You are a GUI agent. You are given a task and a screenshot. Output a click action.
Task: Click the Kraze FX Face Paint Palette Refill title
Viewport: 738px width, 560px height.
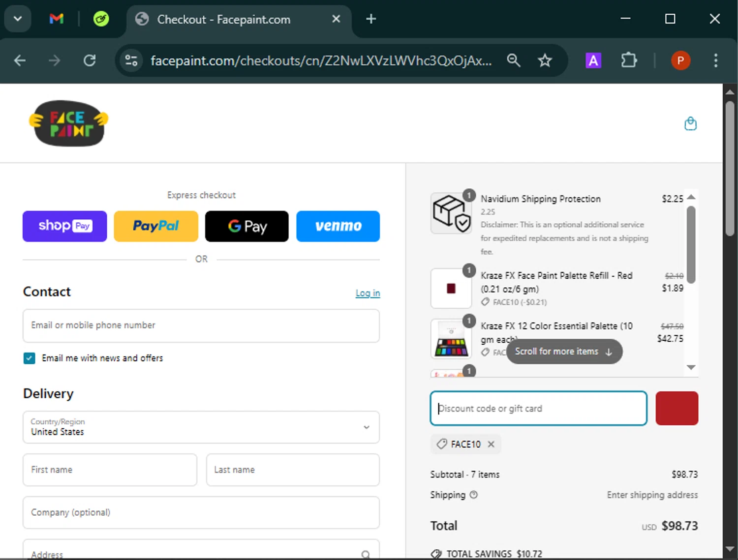click(x=556, y=282)
